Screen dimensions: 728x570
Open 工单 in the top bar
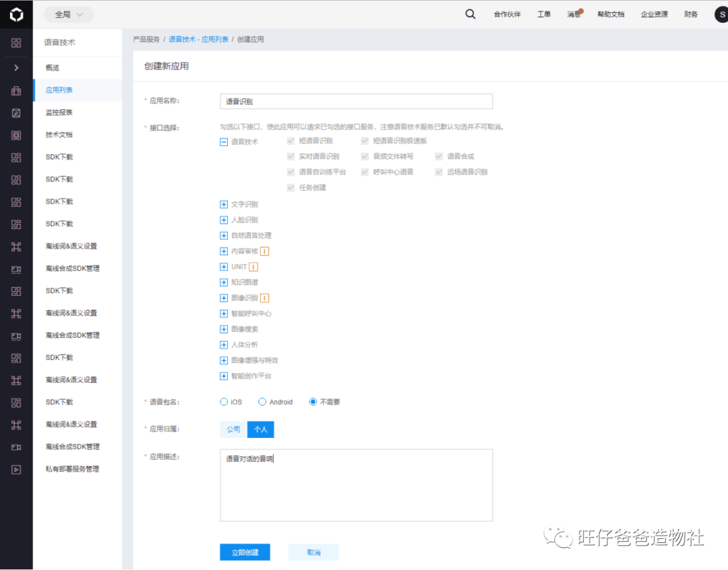pyautogui.click(x=544, y=14)
